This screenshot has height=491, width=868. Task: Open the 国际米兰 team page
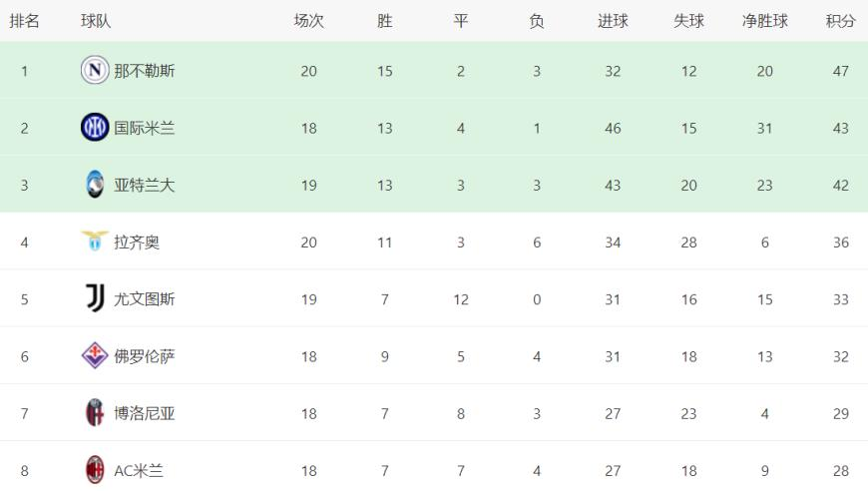click(145, 128)
